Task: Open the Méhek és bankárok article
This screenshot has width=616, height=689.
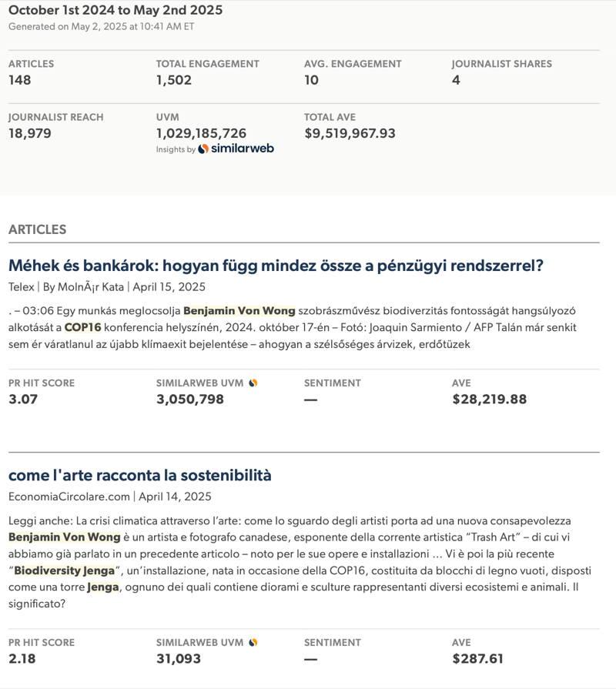Action: [x=276, y=266]
